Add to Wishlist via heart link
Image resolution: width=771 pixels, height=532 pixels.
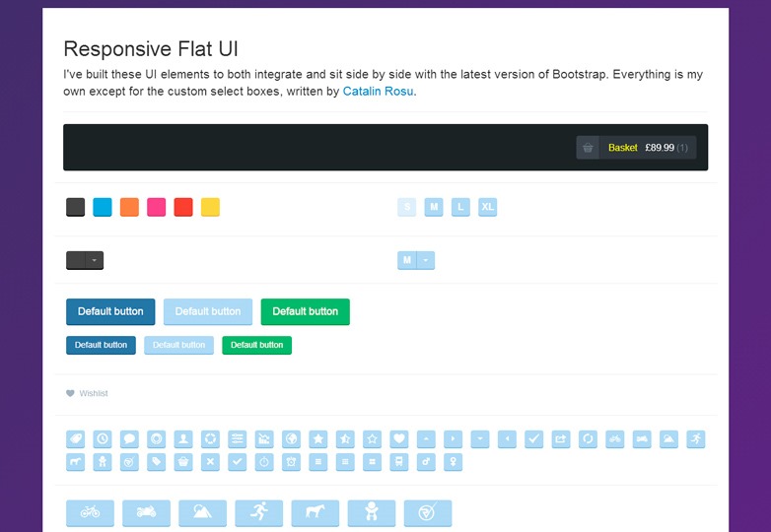click(87, 394)
